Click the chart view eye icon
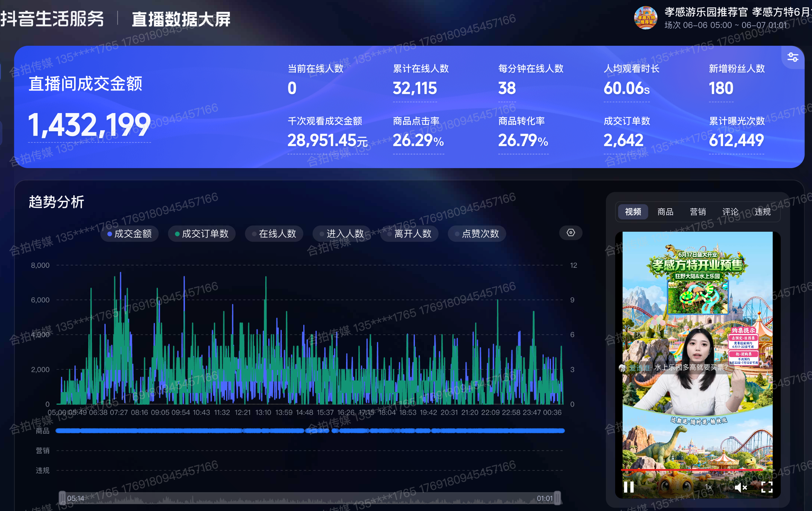 [571, 233]
